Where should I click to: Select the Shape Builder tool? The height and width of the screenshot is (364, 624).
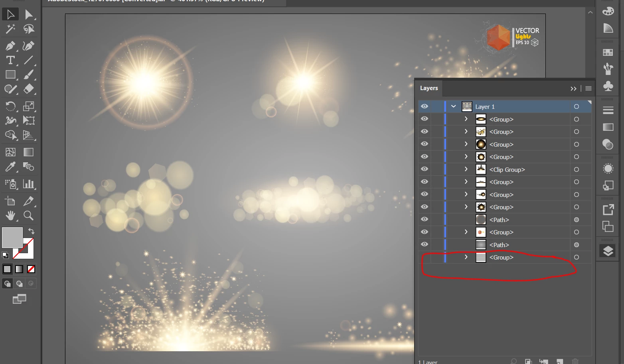[10, 135]
